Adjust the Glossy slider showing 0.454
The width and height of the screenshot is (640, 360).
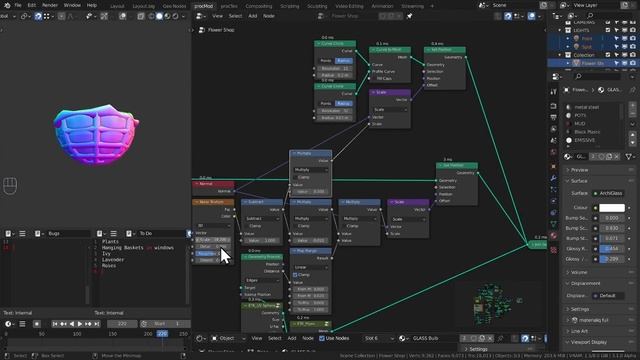[611, 249]
